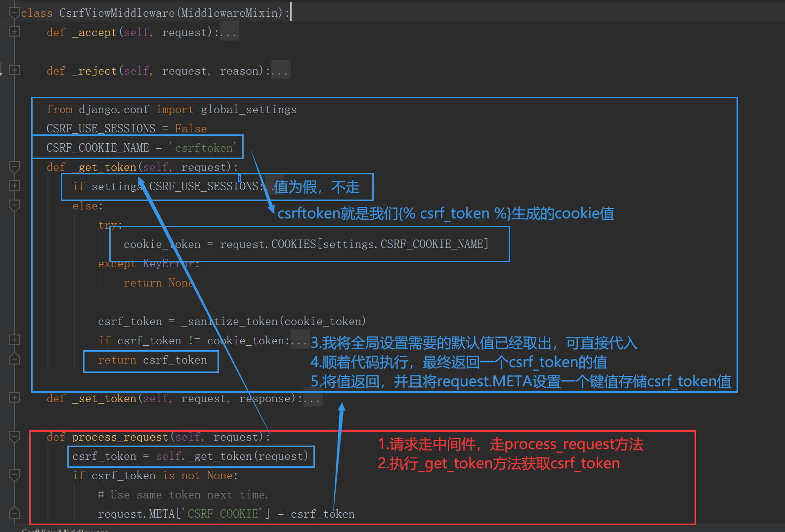Screen dimensions: 785x532
Task: Click the '# Use same token next time.' comment
Action: (x=183, y=494)
